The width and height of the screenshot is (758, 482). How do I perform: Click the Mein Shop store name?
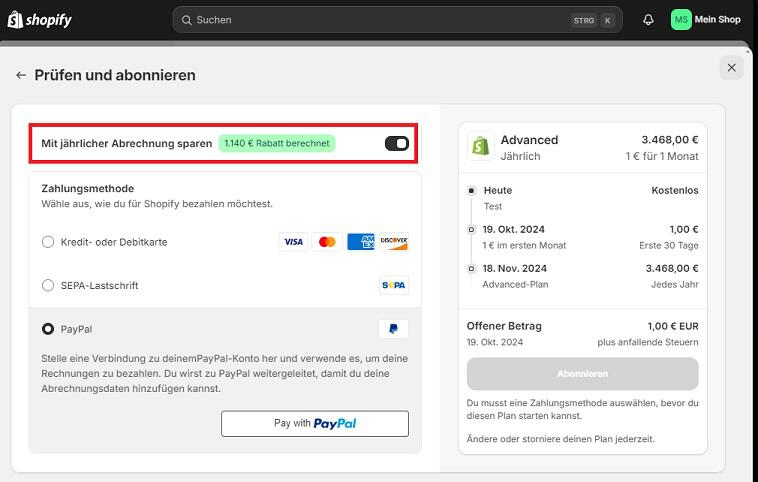click(x=717, y=20)
